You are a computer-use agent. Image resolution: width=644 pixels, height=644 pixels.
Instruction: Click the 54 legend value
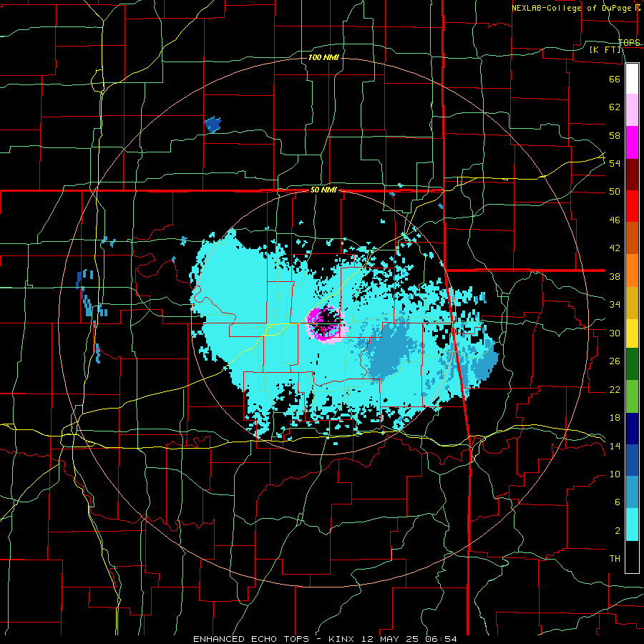pos(615,163)
